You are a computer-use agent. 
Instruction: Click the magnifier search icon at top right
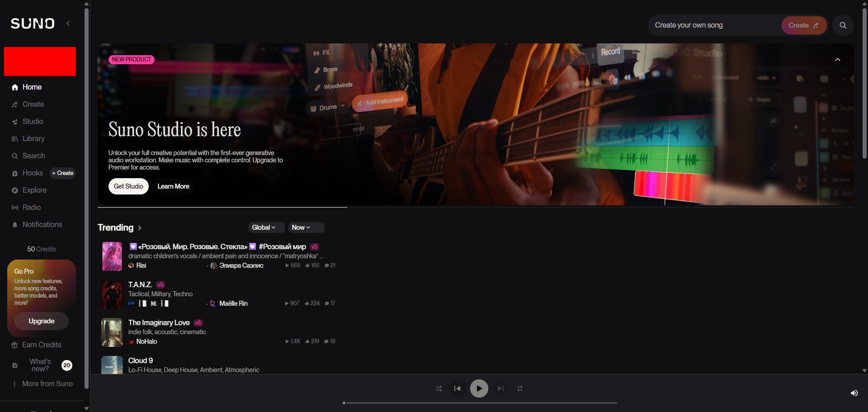click(x=843, y=25)
